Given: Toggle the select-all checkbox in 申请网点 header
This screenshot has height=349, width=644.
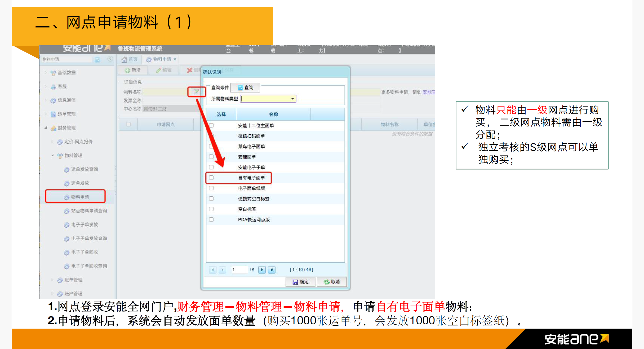Looking at the screenshot, I should coord(128,124).
